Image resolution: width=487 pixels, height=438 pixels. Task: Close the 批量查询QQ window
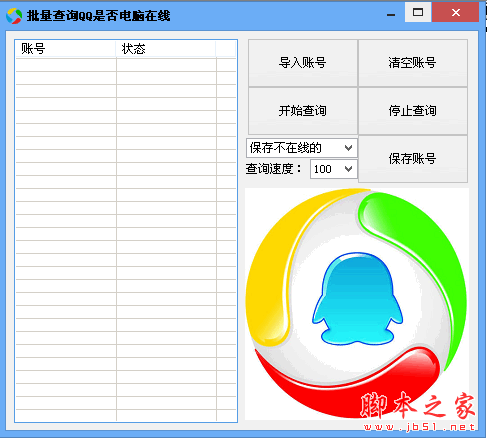pyautogui.click(x=456, y=12)
